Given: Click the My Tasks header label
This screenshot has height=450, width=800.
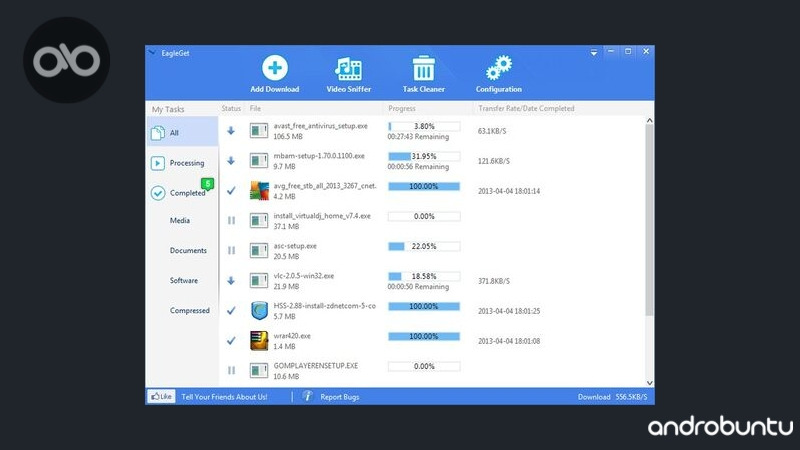Looking at the screenshot, I should point(168,109).
